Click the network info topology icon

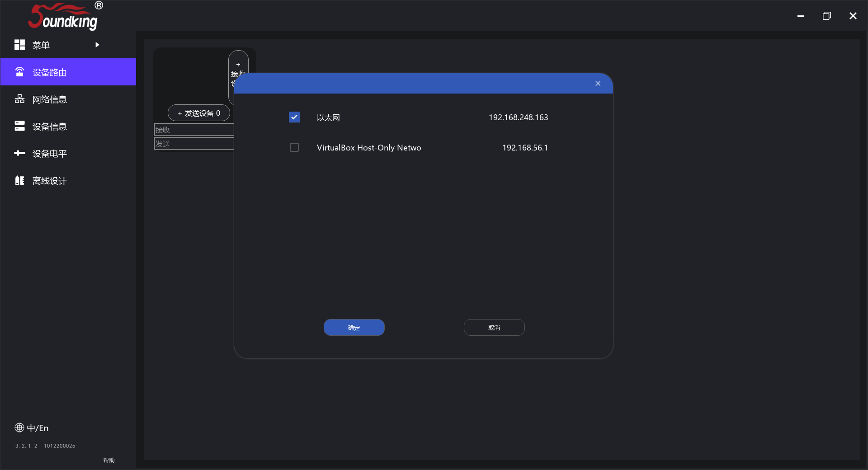(19, 99)
